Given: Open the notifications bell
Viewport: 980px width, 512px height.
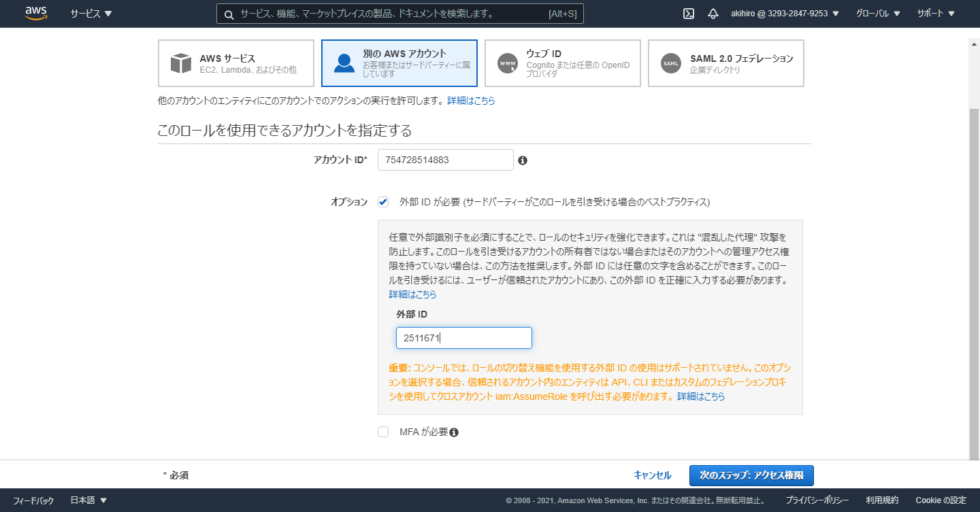Looking at the screenshot, I should [713, 14].
